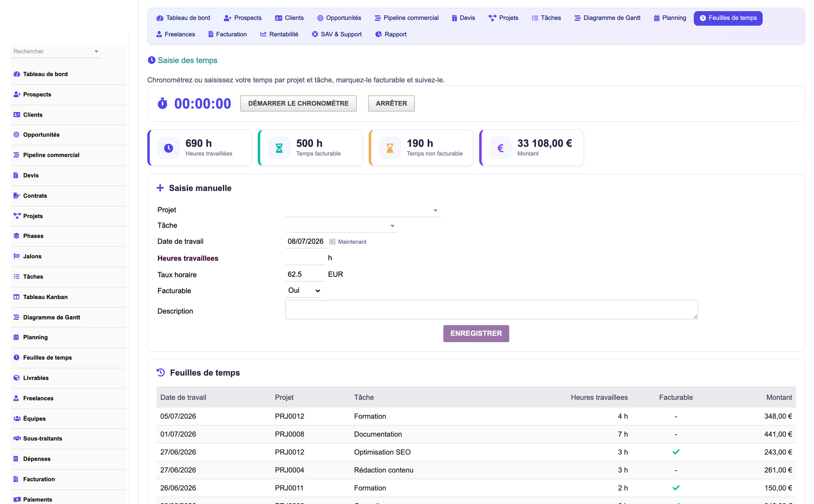This screenshot has height=504, width=814.
Task: Click the euro icon on Montant card
Action: 500,148
